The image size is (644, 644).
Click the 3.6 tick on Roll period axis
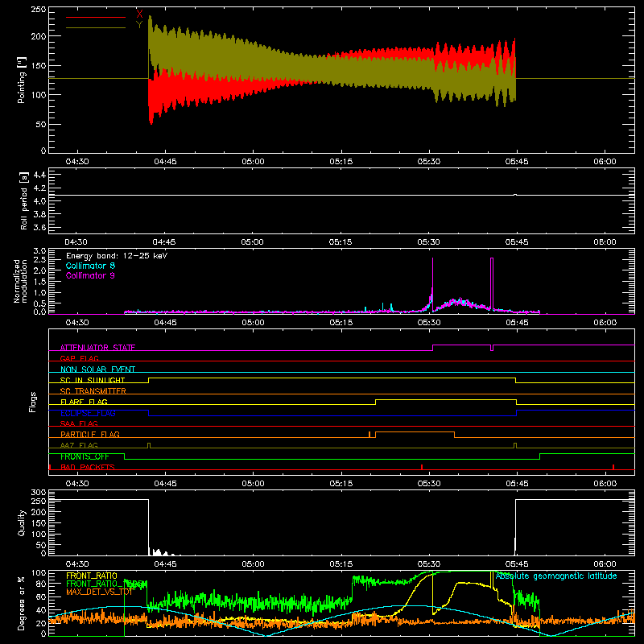tap(39, 228)
